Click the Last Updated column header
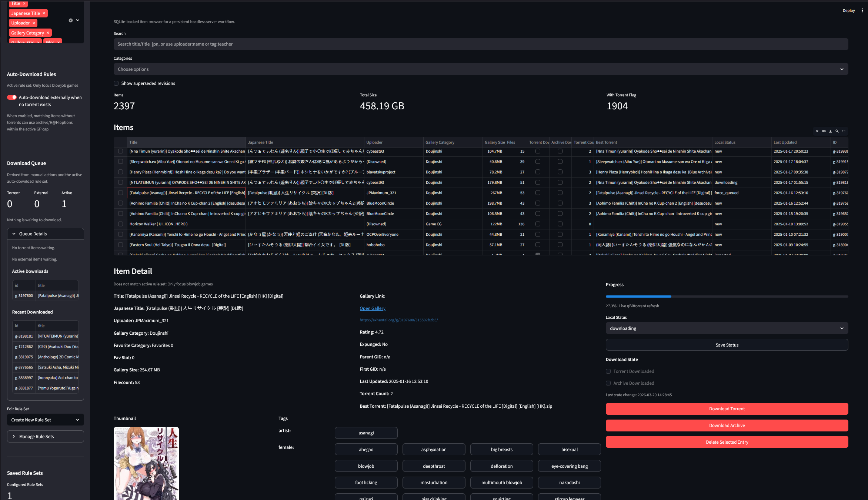The image size is (868, 500). click(x=785, y=142)
